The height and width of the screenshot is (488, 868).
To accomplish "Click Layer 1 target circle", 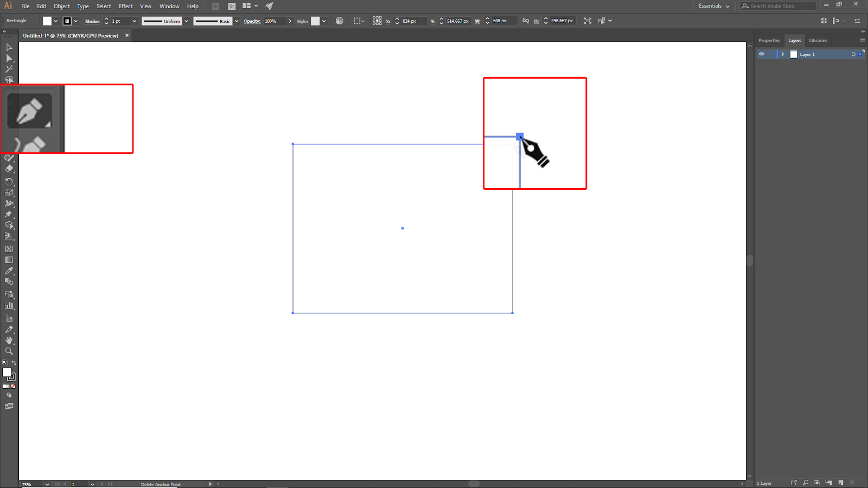I will pyautogui.click(x=853, y=54).
